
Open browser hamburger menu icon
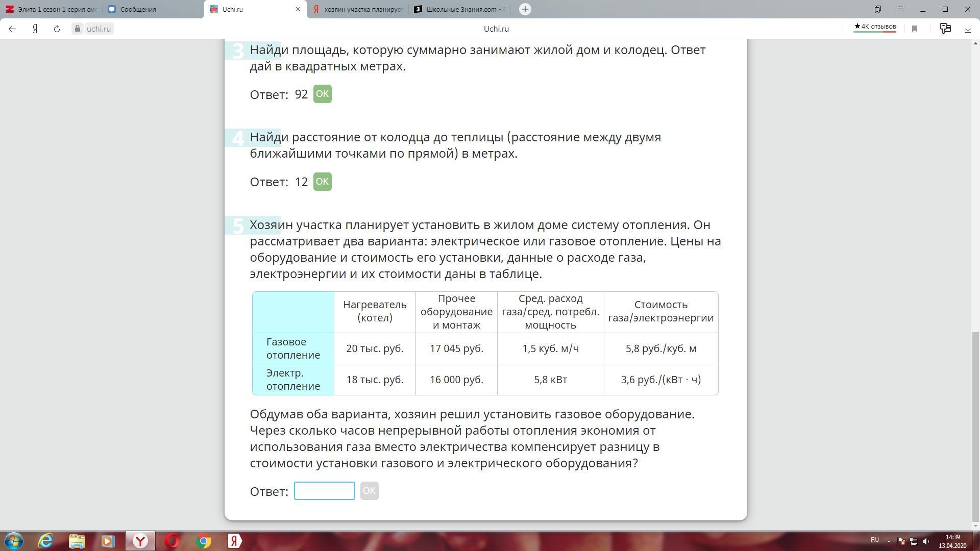900,9
